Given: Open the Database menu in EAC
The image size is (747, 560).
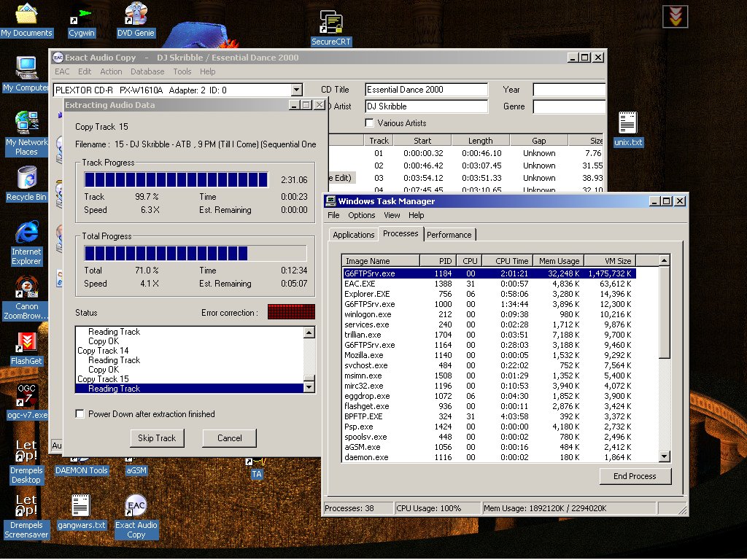Looking at the screenshot, I should click(147, 71).
